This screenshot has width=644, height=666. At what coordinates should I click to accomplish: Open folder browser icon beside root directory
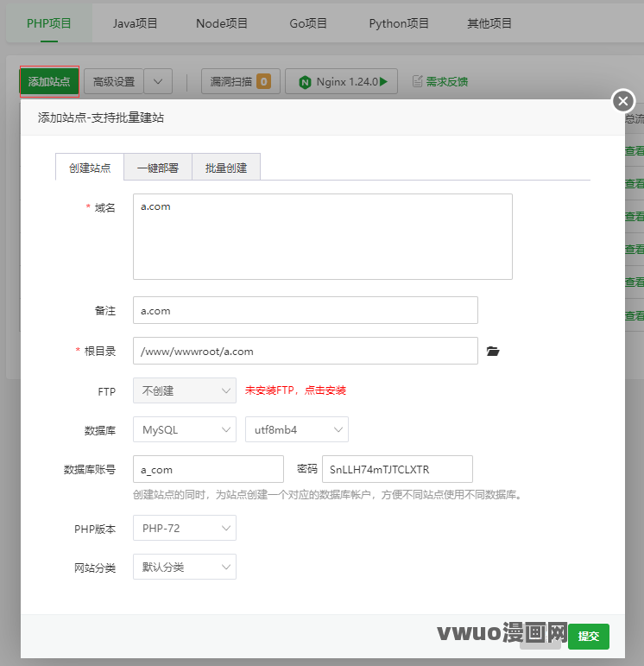(x=492, y=352)
